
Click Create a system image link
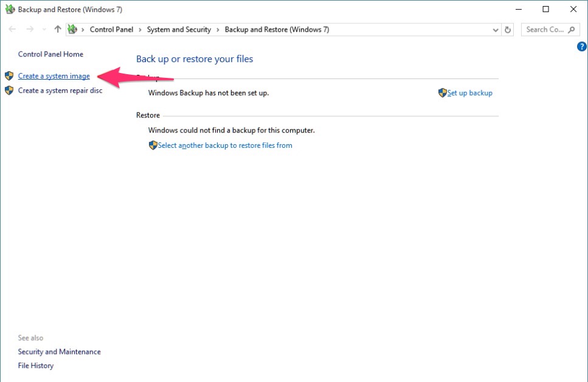[54, 76]
